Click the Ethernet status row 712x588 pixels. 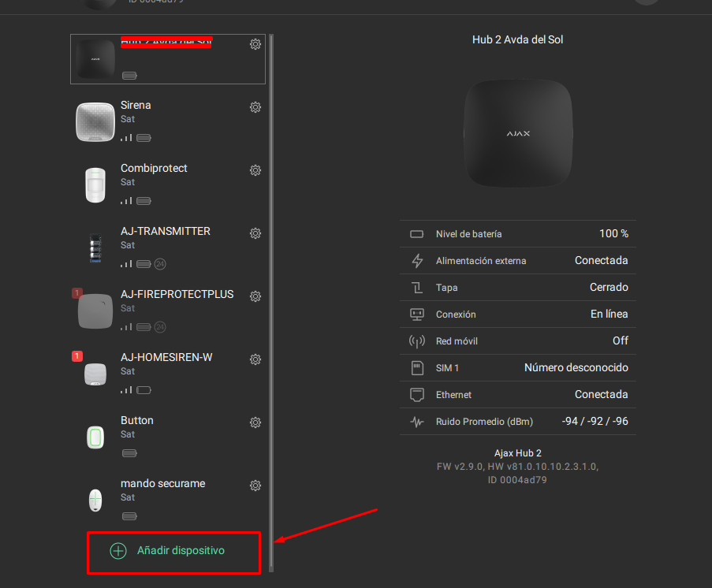(x=518, y=395)
